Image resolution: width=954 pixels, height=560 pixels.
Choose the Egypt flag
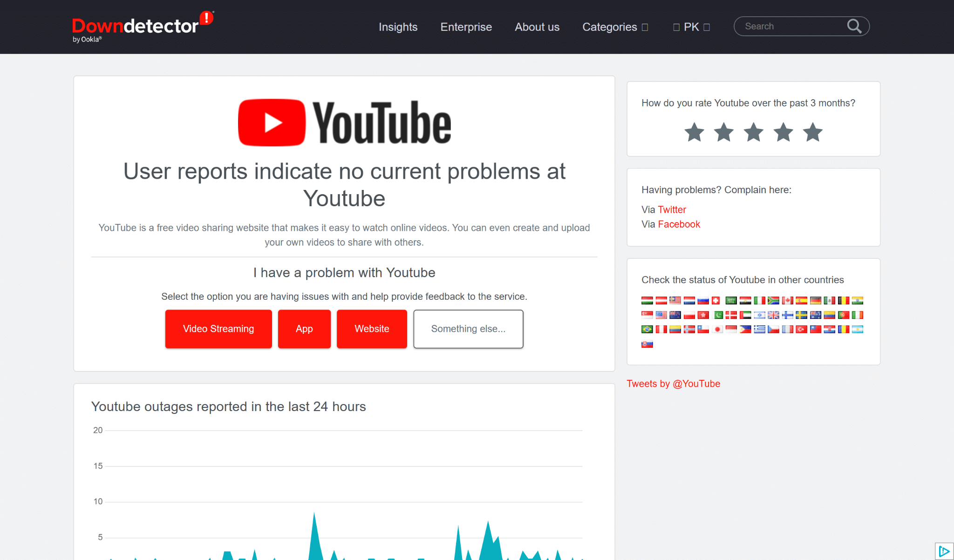pos(745,300)
